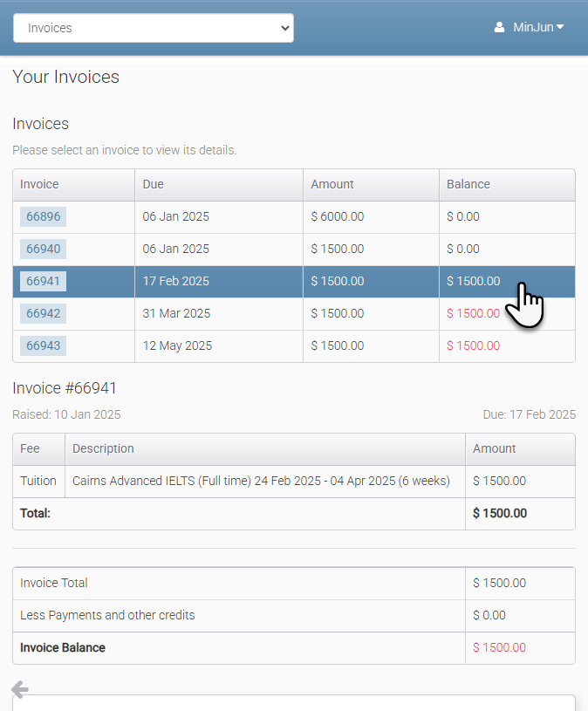This screenshot has width=588, height=711.
Task: Open invoice 66943 link
Action: 43,345
